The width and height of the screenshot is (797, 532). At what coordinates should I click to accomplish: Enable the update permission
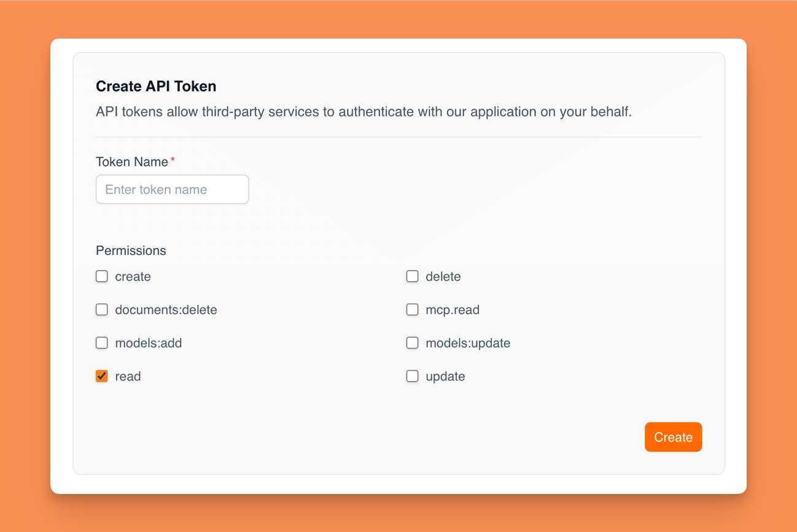pyautogui.click(x=412, y=376)
